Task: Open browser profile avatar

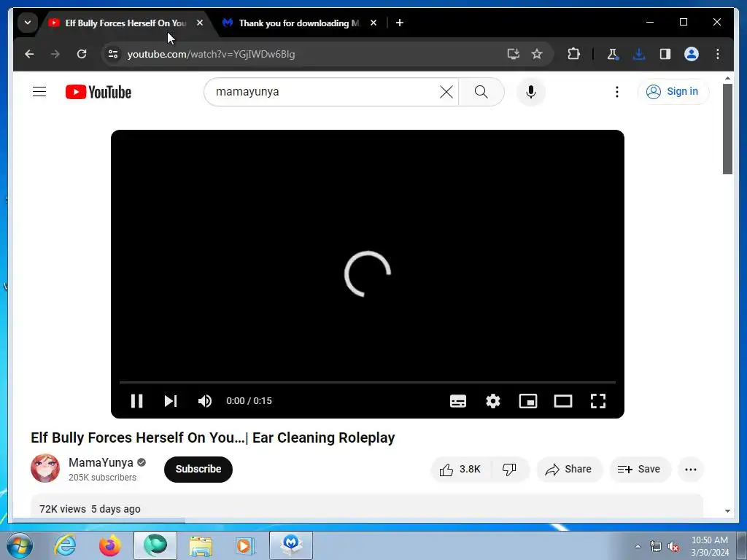Action: (x=692, y=54)
